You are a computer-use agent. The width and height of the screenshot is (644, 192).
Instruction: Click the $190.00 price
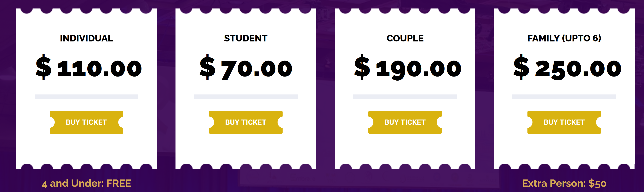(x=408, y=67)
